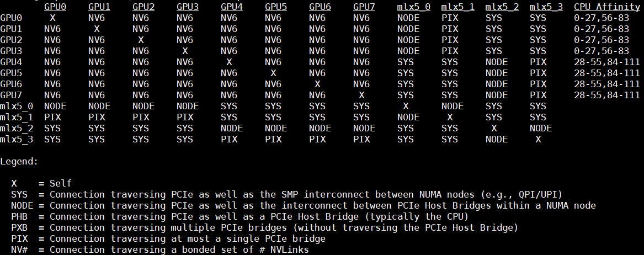Click the GPU7 column header
The height and width of the screenshot is (255, 644).
(x=364, y=7)
